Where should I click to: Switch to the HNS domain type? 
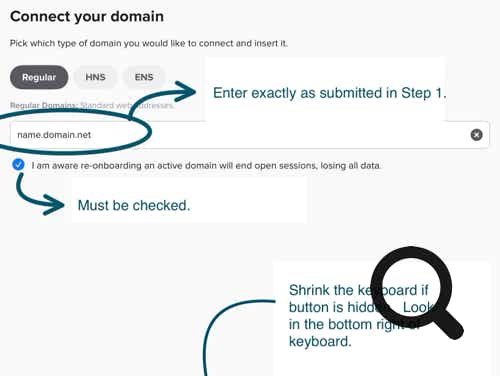(x=95, y=77)
